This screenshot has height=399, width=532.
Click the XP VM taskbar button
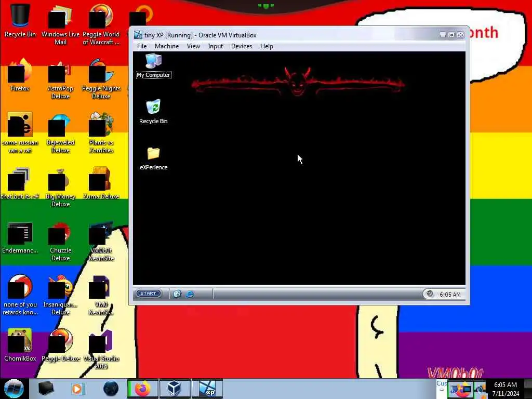(x=207, y=389)
